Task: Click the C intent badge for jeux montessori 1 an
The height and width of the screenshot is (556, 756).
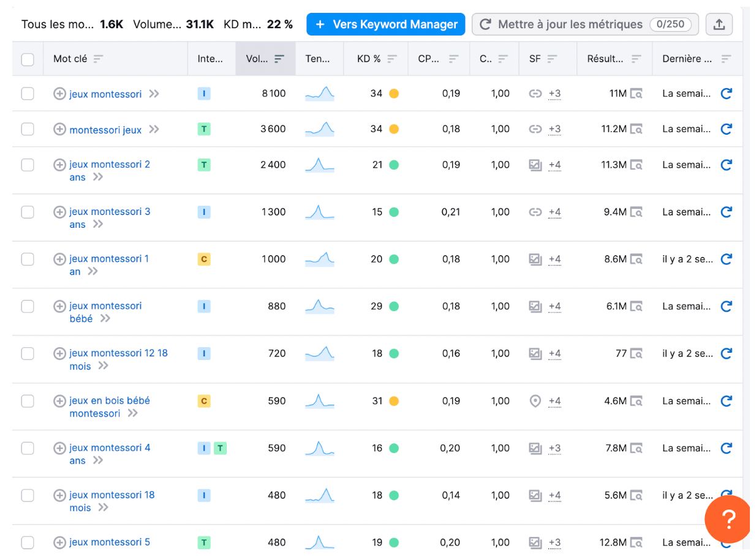Action: (x=204, y=259)
